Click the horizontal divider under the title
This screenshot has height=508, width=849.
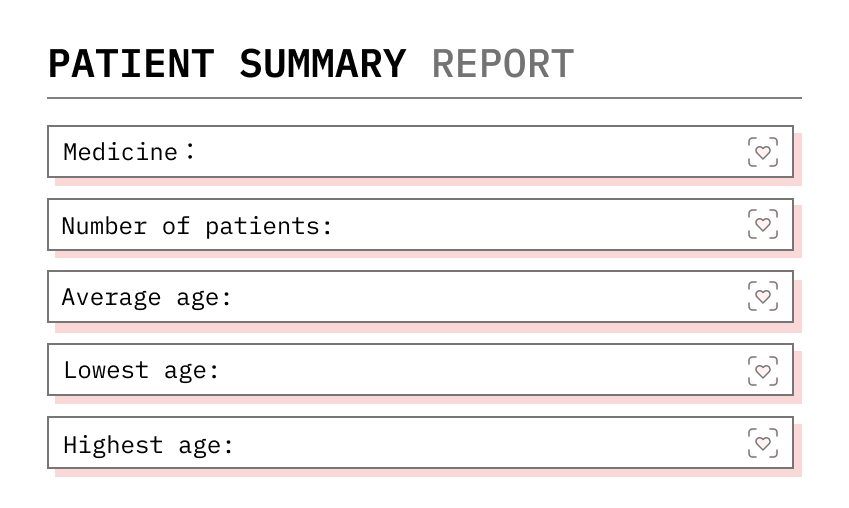pyautogui.click(x=424, y=98)
